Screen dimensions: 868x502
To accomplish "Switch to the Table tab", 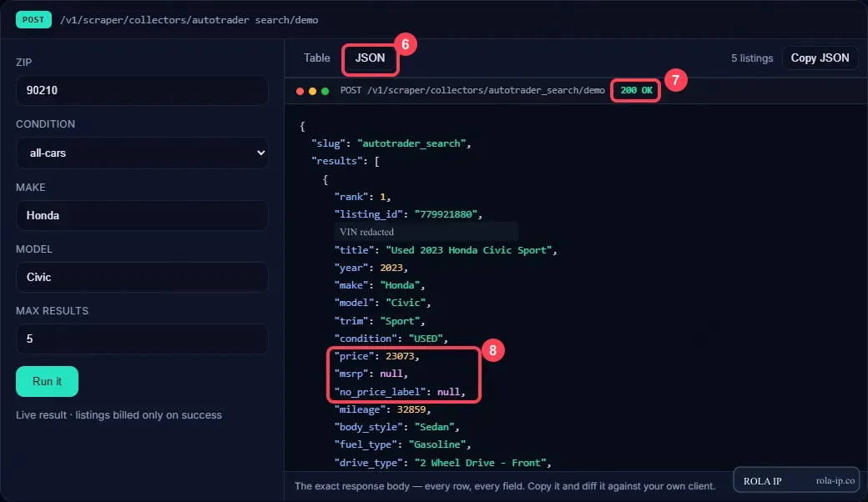I will (316, 58).
